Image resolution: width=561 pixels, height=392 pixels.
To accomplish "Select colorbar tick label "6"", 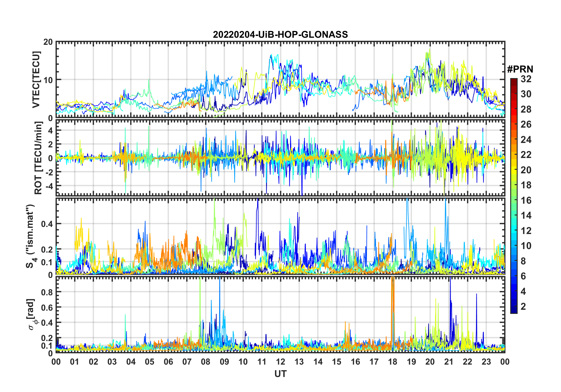I will pos(523,276).
